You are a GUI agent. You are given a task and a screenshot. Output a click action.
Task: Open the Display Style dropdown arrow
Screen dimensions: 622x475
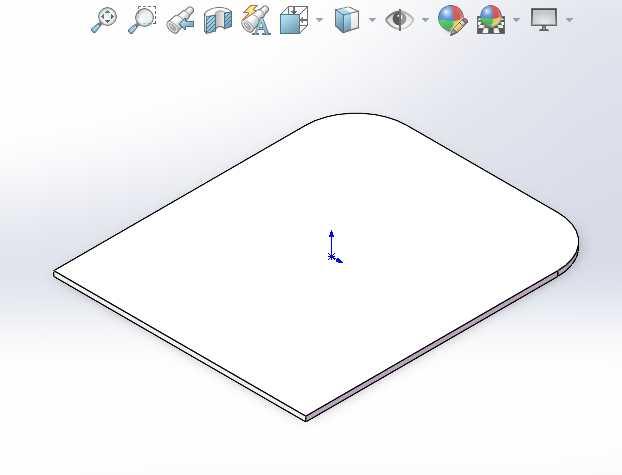point(372,19)
